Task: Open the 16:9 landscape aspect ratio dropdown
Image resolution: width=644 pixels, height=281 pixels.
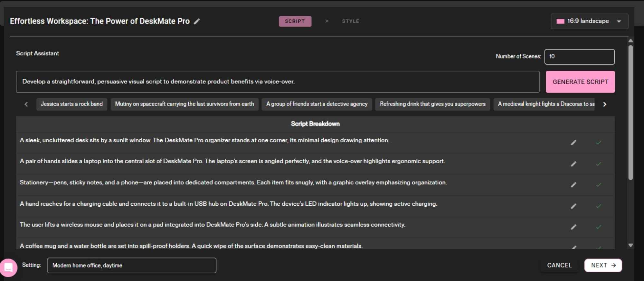Action: 589,21
